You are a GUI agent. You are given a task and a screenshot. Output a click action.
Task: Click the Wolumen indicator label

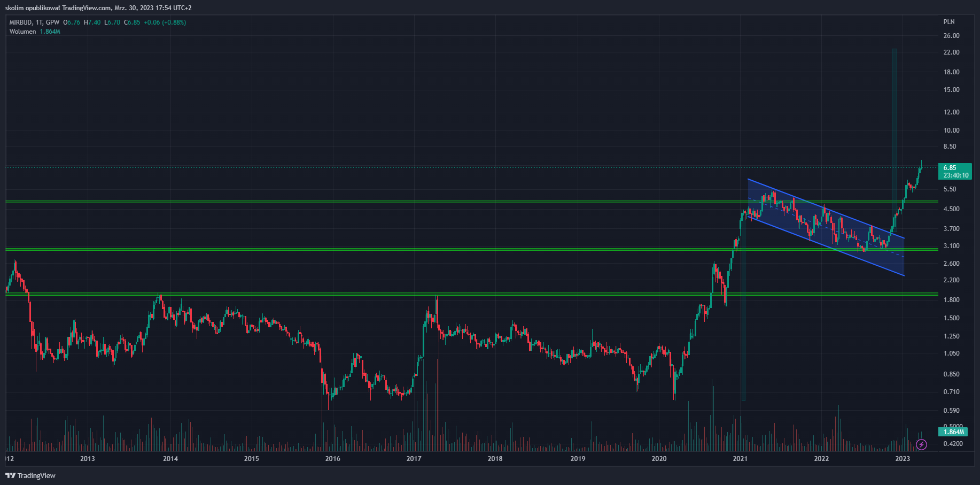pos(22,32)
